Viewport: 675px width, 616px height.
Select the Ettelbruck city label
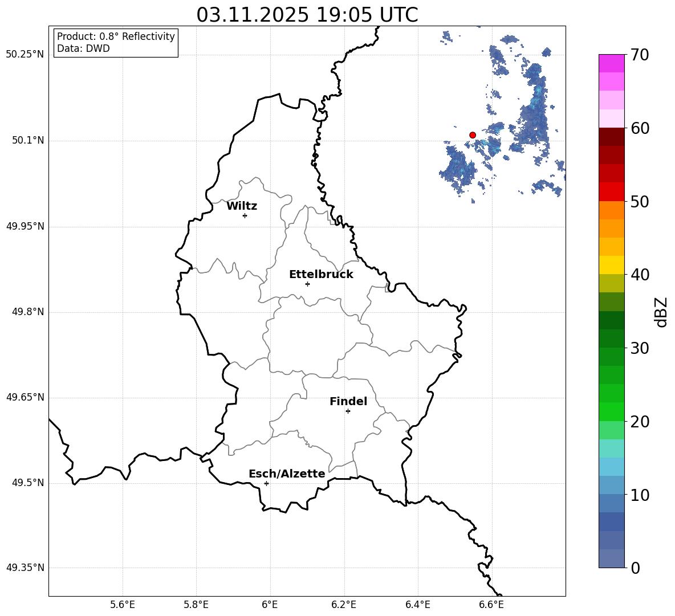321,275
